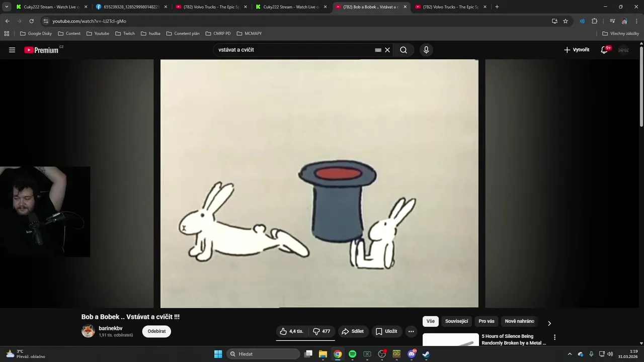Open Google Disky bookmark folder
This screenshot has height=362, width=644.
click(x=36, y=34)
